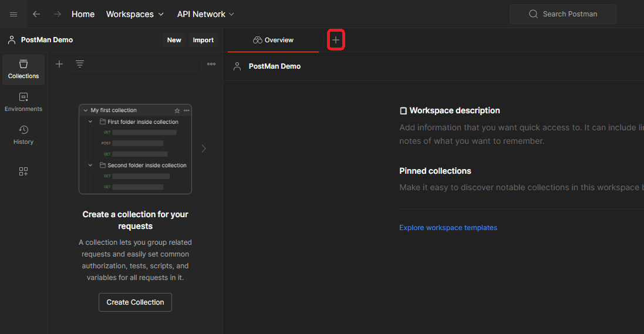Open the History sidebar panel

tap(23, 135)
